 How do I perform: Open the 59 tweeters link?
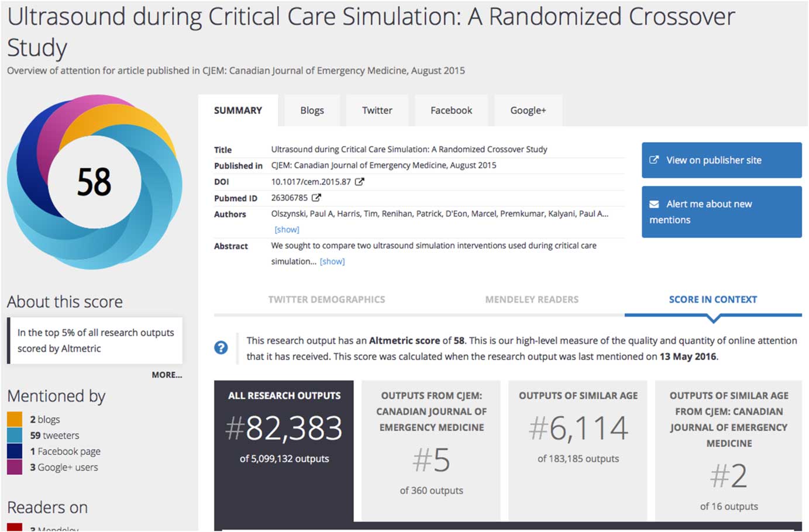click(54, 436)
